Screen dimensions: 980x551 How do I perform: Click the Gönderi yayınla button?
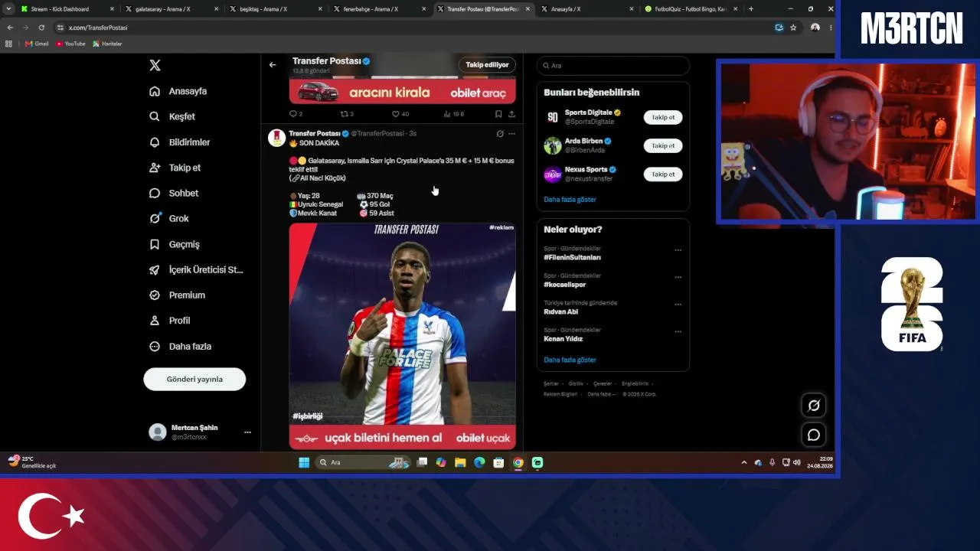click(x=194, y=379)
